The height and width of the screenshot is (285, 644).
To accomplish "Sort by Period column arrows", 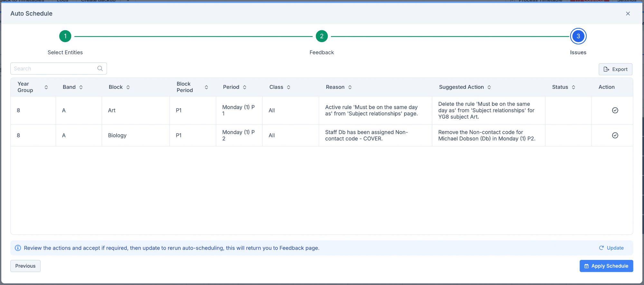I will 244,87.
